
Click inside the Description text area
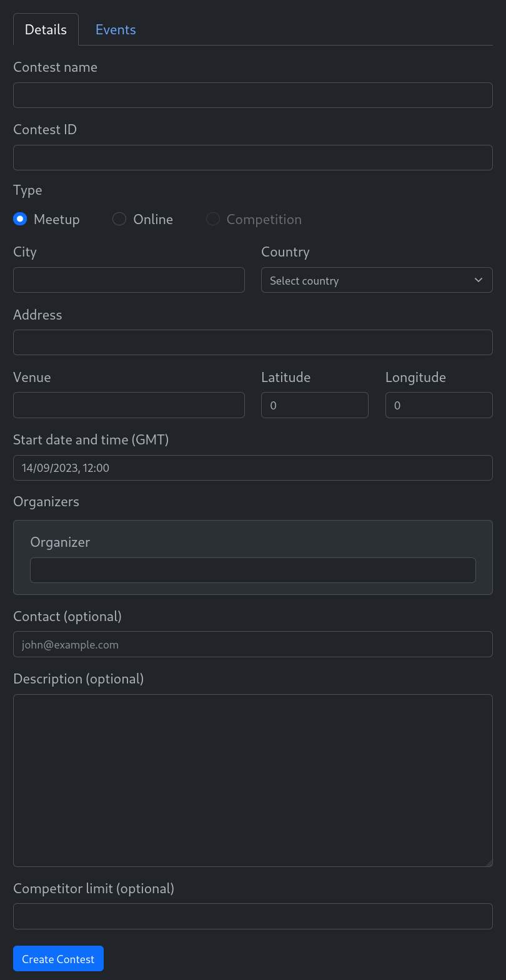(252, 780)
